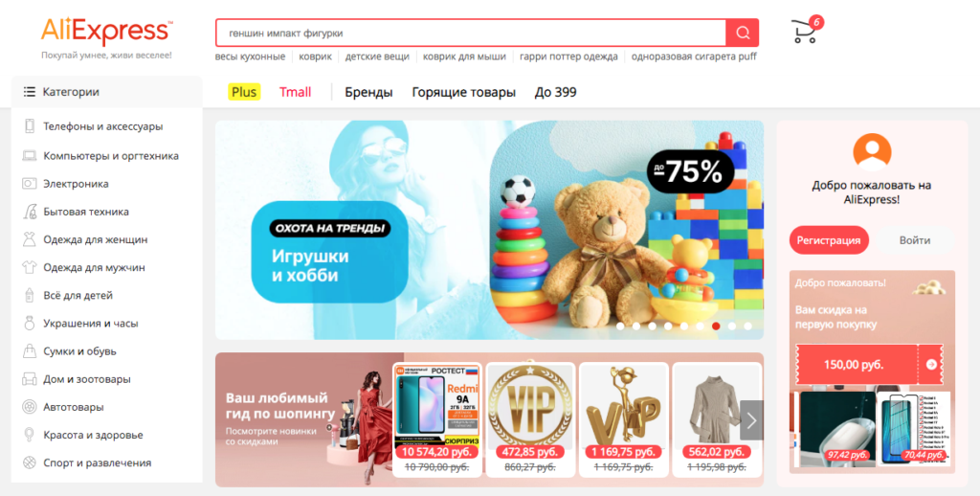This screenshot has width=980, height=496.
Task: Click the Войти button
Action: pos(915,240)
